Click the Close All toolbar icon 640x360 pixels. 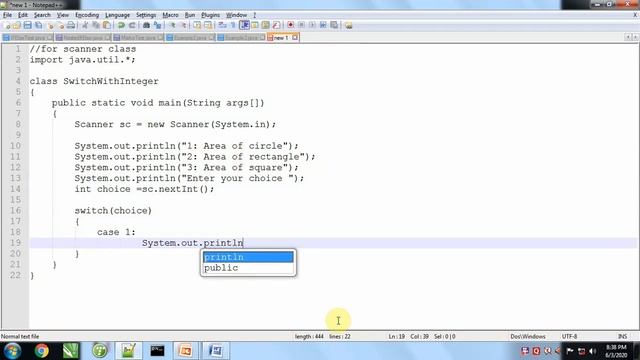[61, 25]
